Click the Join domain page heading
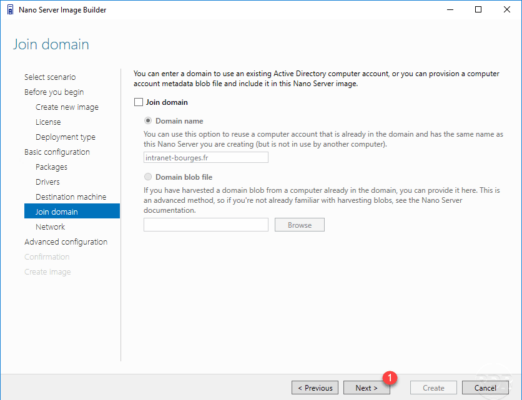522x400 pixels. click(51, 44)
